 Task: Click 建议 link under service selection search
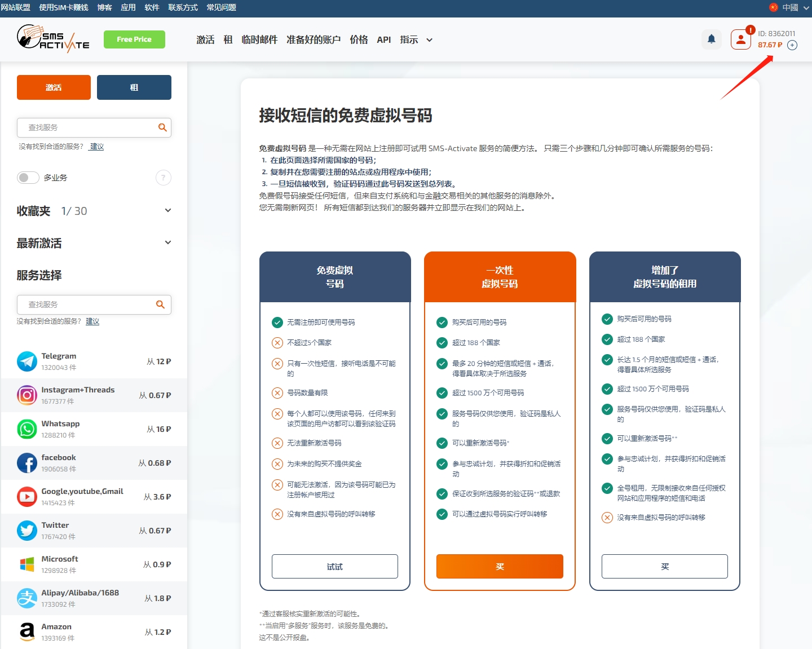(x=92, y=321)
